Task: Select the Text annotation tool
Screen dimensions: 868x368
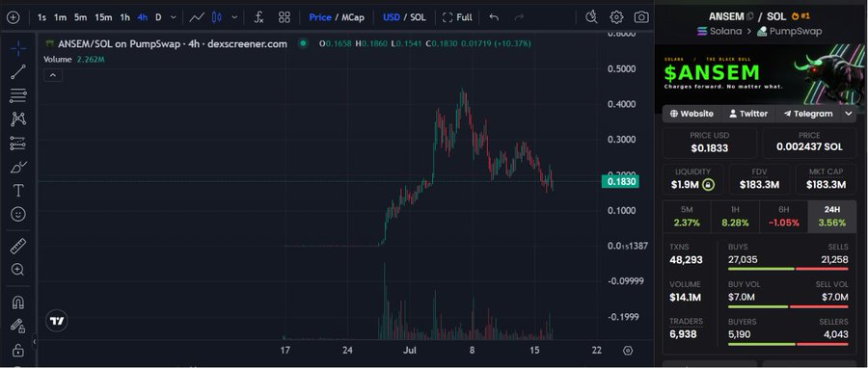Action: (x=18, y=191)
